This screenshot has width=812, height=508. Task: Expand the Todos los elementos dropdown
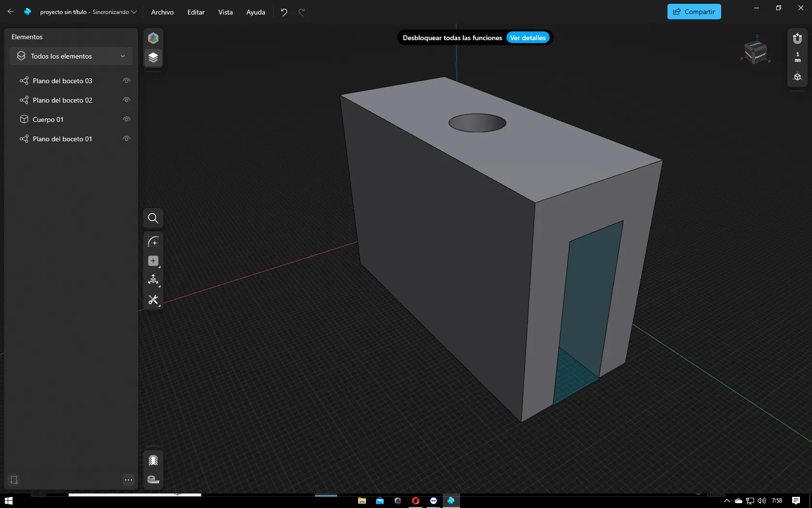(71, 56)
